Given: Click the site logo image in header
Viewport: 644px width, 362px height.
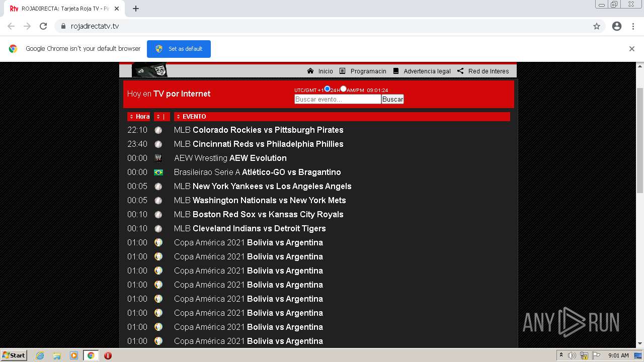Looking at the screenshot, I should pyautogui.click(x=149, y=70).
